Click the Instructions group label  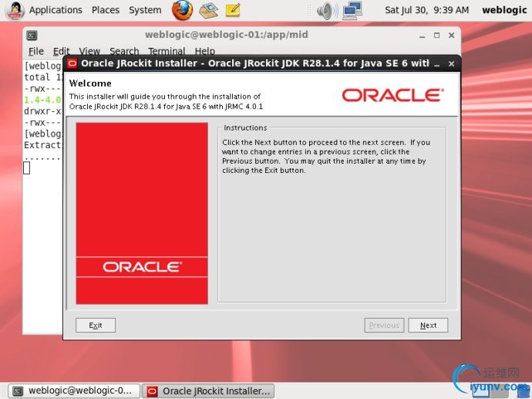[245, 127]
